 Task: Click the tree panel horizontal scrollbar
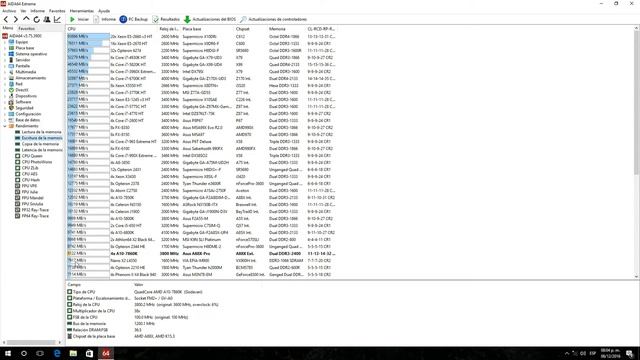coord(31,342)
